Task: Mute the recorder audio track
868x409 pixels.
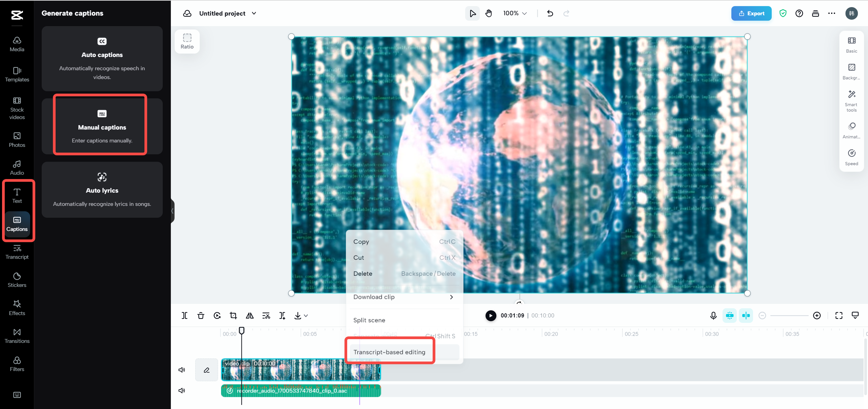Action: point(181,390)
